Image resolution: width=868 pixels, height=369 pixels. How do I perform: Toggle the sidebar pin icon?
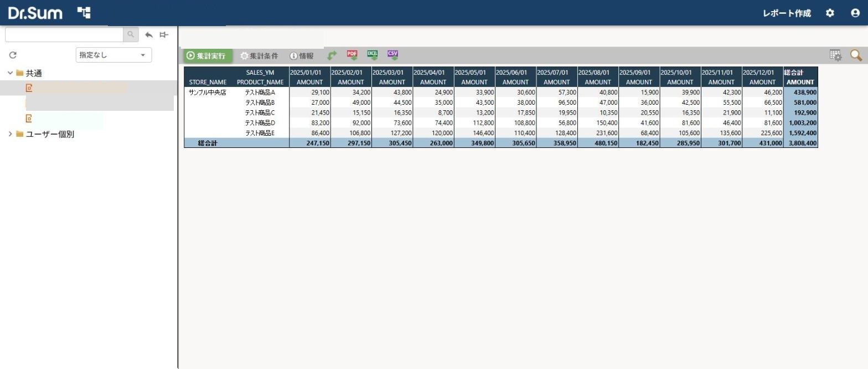coord(164,34)
